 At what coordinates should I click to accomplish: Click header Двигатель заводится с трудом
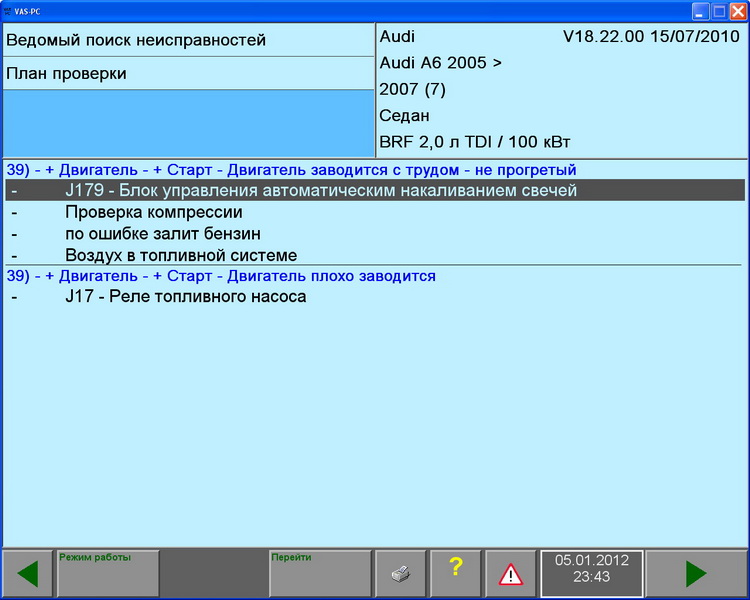[x=291, y=169]
